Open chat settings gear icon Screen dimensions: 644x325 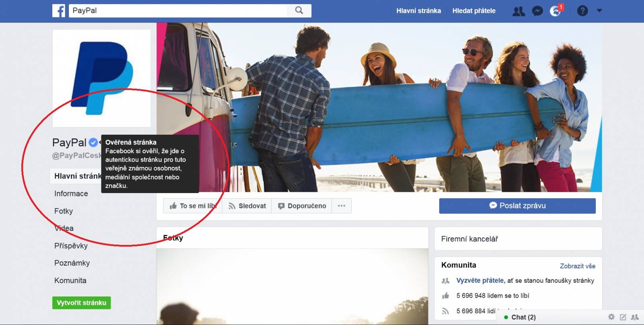(x=611, y=317)
